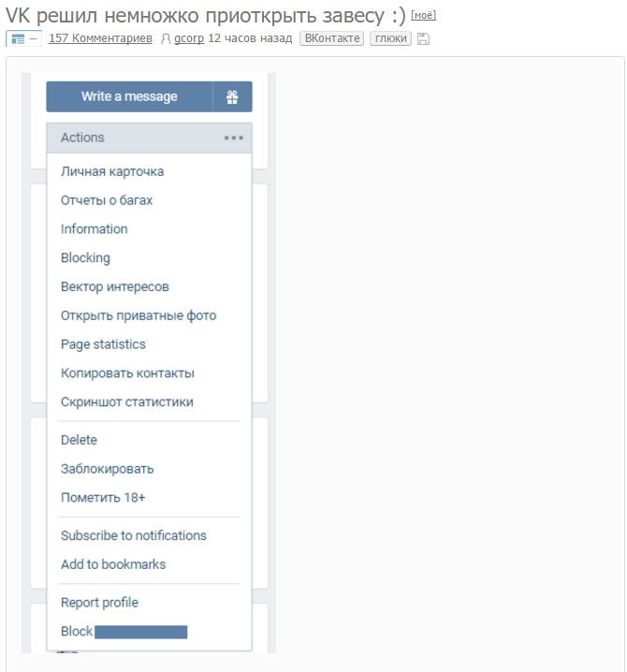Click the post view mode icon
Image resolution: width=627 pixels, height=672 pixels.
[17, 38]
